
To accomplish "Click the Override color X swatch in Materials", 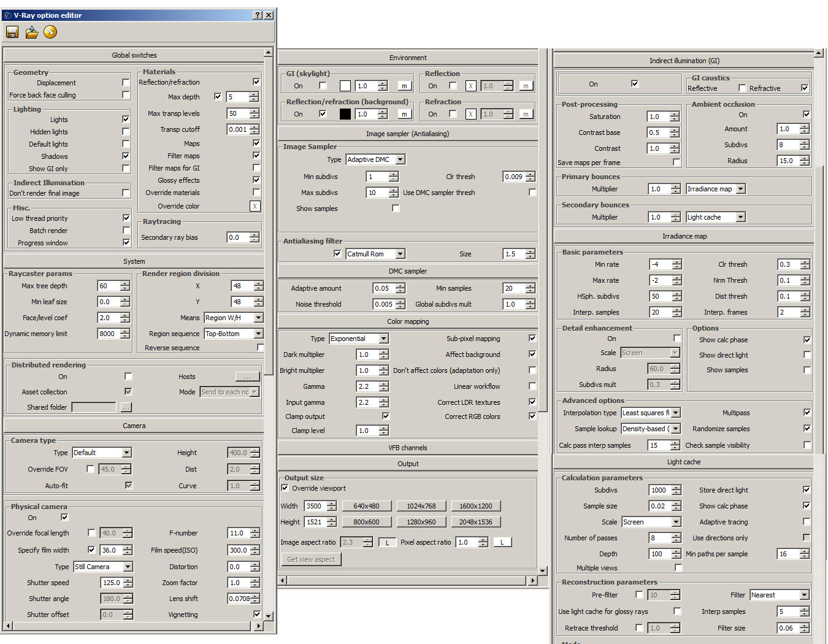I will click(255, 206).
